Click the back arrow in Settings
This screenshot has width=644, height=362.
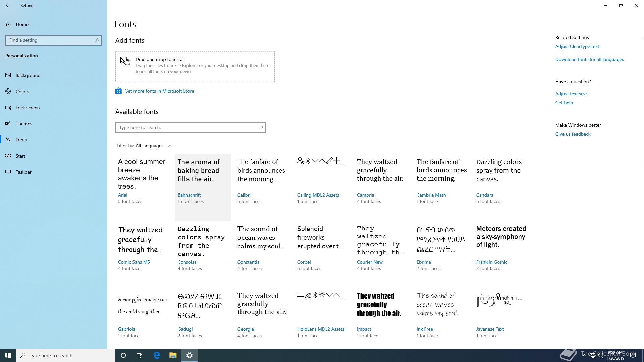coord(8,5)
